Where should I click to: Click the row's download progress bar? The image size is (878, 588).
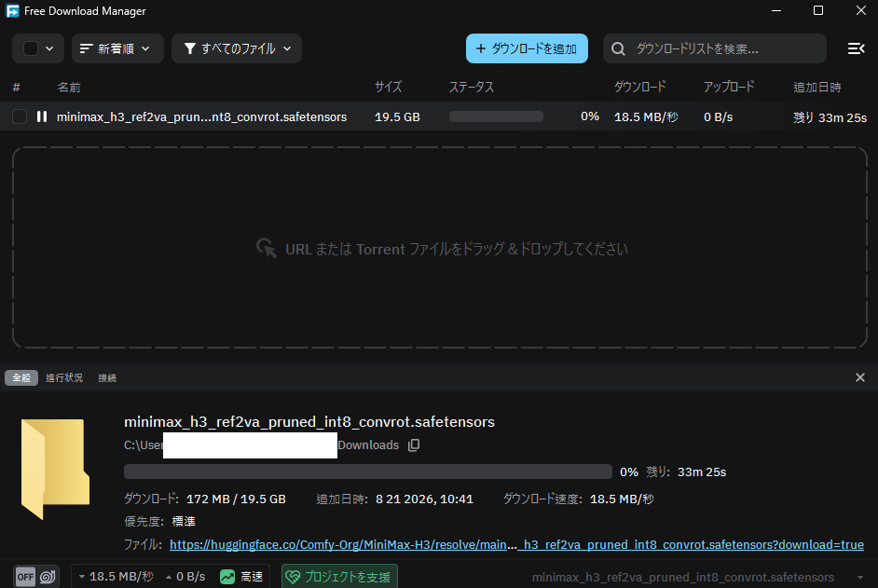(x=496, y=116)
